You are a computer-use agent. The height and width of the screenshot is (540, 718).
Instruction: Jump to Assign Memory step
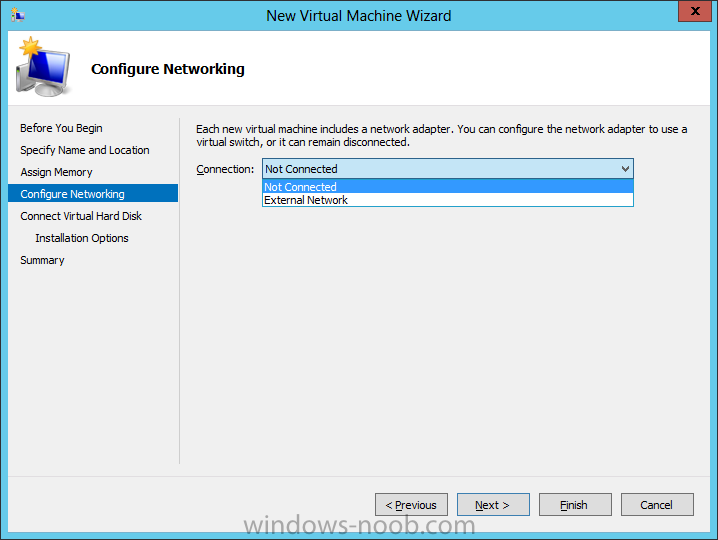(x=56, y=172)
